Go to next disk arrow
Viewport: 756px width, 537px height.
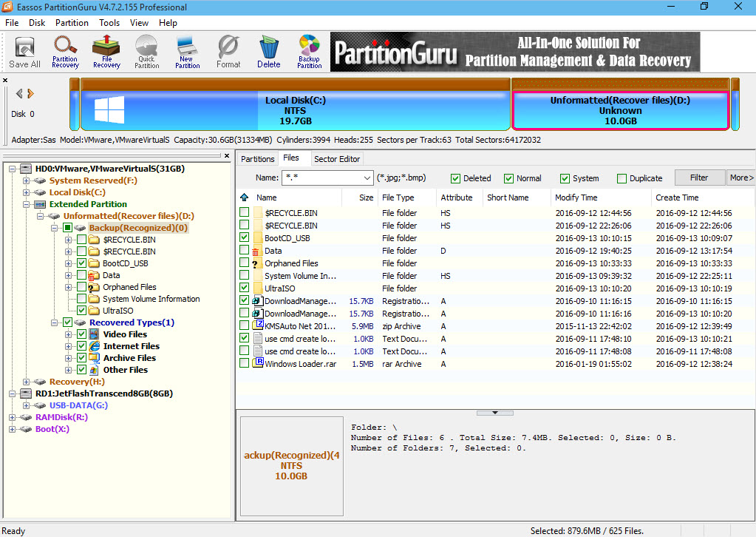click(x=30, y=94)
